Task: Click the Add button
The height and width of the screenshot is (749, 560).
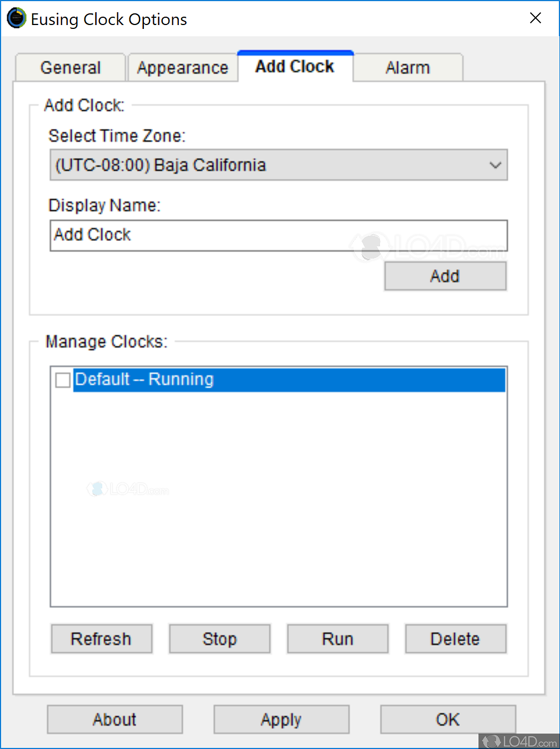Action: coord(445,276)
